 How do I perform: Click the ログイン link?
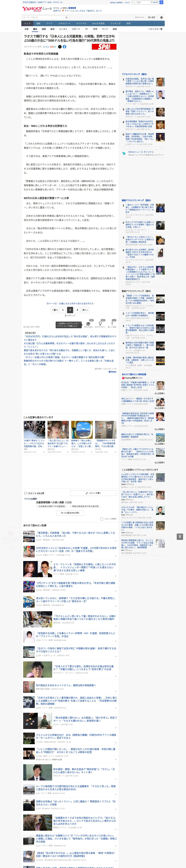pyautogui.click(x=57, y=11)
